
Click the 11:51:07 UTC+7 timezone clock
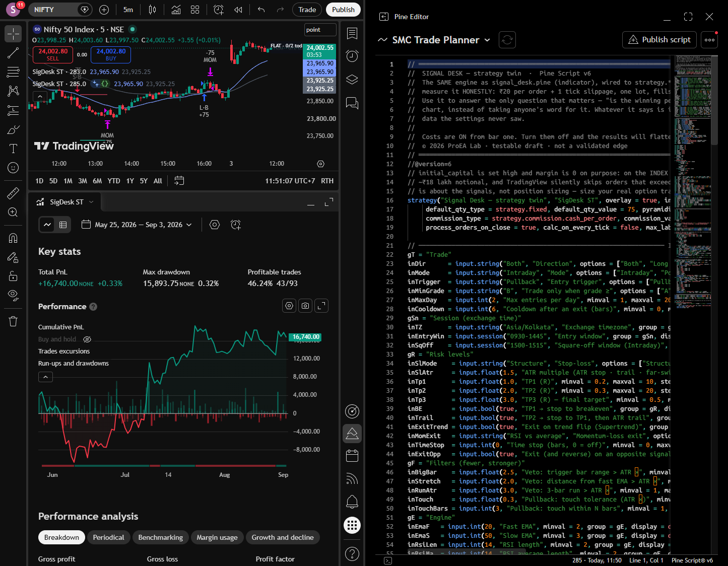coord(290,181)
